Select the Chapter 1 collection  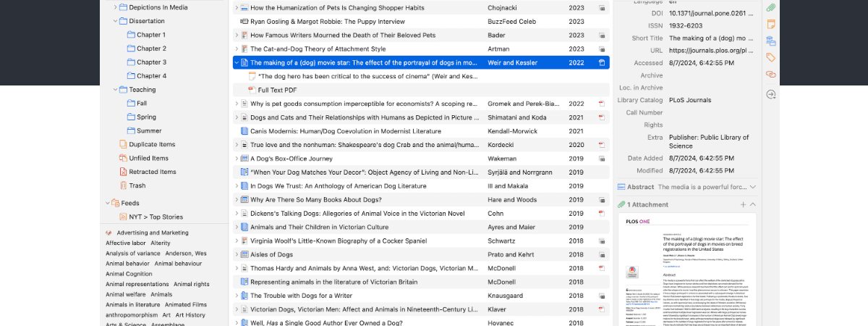[x=151, y=35]
